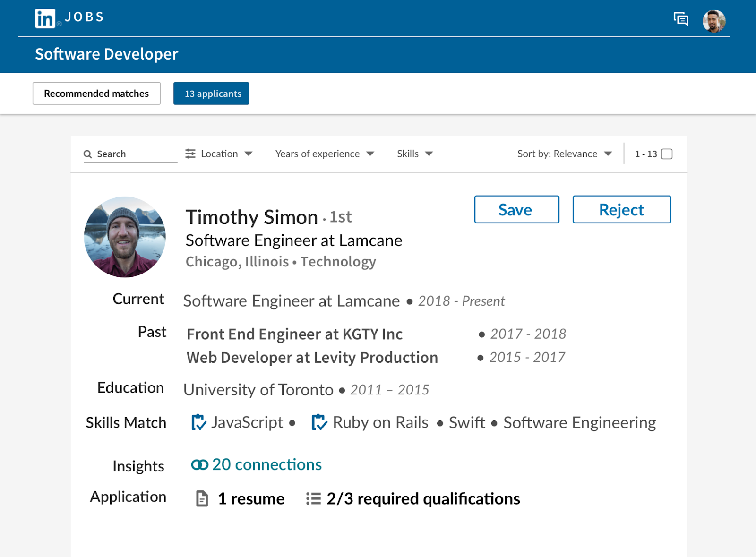Open Timothy Simon's profile photo
This screenshot has height=557, width=756.
click(x=125, y=237)
